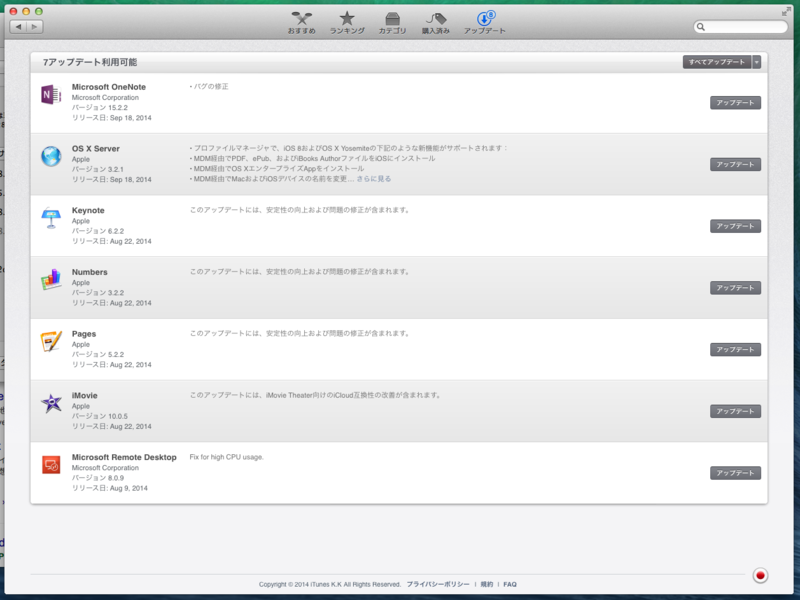Click the red record indicator icon
This screenshot has width=800, height=600.
tap(760, 576)
